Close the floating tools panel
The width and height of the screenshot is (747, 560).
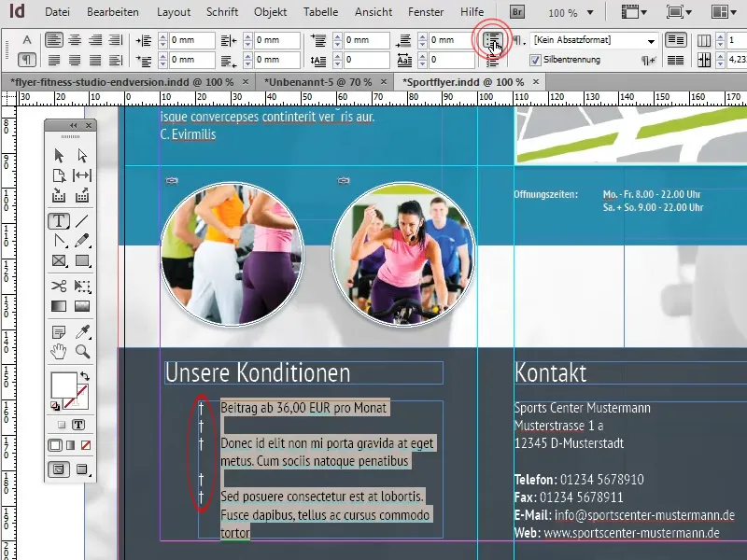tap(89, 125)
